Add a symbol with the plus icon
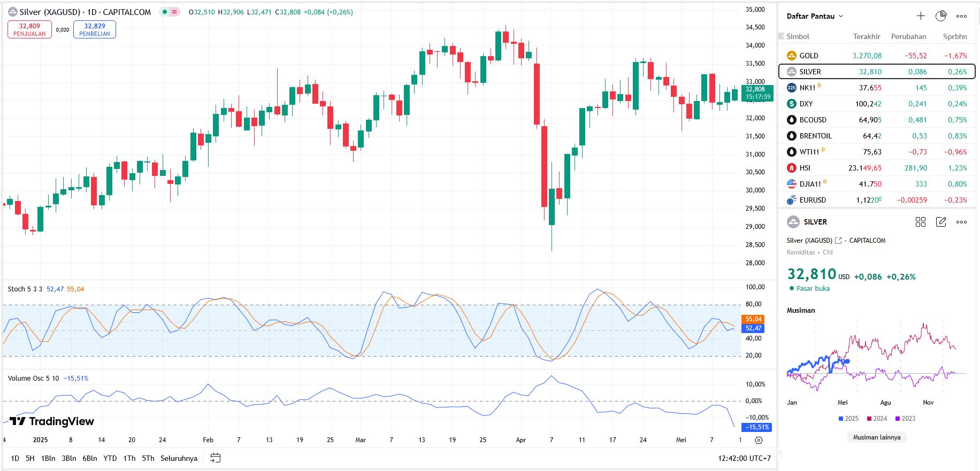 click(921, 16)
